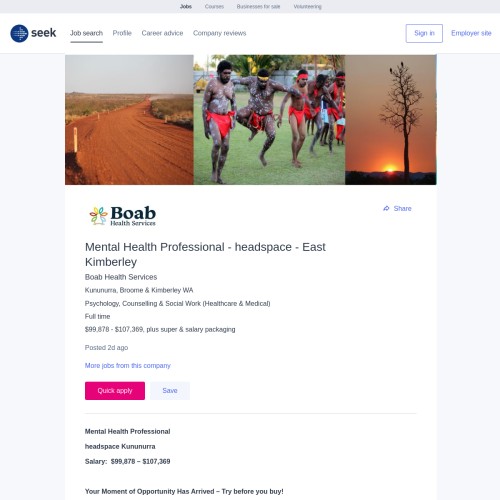Visit the Employer site link
The width and height of the screenshot is (500, 500).
pos(471,33)
